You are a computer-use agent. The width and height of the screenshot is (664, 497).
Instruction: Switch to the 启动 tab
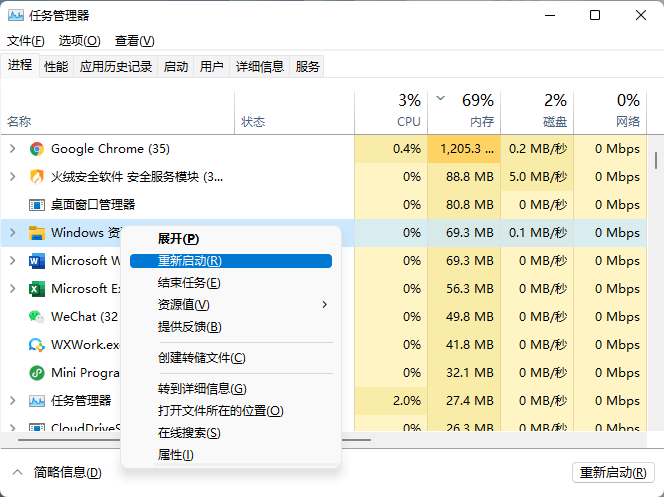[x=176, y=66]
